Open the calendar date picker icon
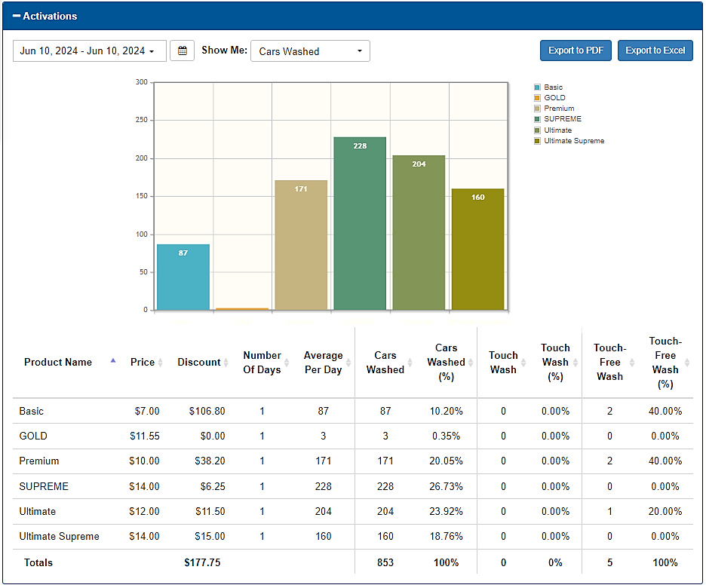 click(182, 51)
